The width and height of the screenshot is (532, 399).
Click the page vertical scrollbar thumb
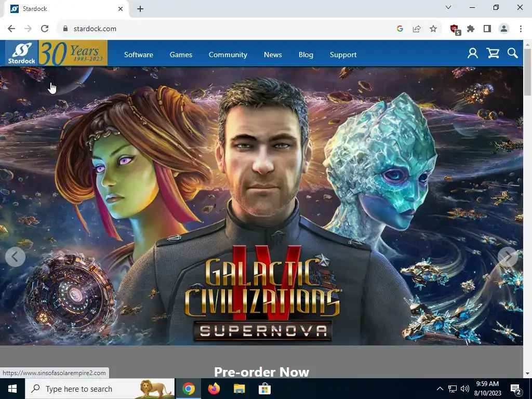pyautogui.click(x=528, y=72)
